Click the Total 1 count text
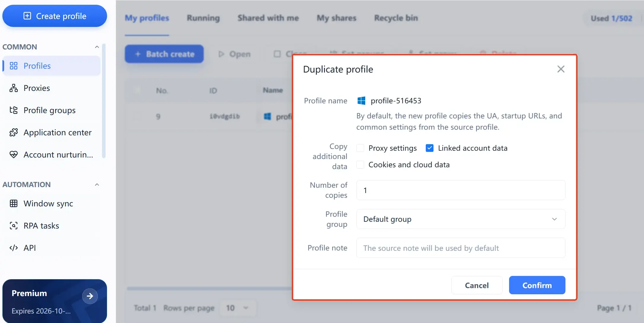The width and height of the screenshot is (644, 323). tap(145, 308)
